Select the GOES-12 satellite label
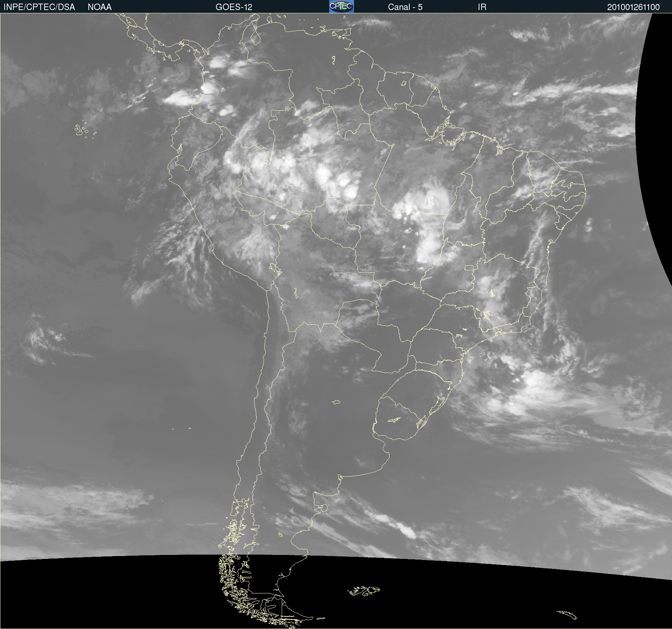672x629 pixels. (x=234, y=7)
